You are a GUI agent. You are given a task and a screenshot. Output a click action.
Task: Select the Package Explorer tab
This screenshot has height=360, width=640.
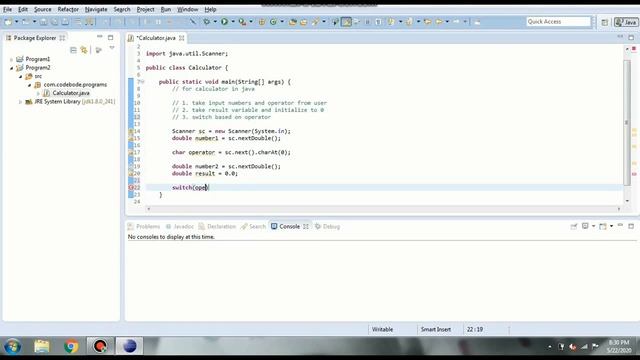(x=35, y=38)
